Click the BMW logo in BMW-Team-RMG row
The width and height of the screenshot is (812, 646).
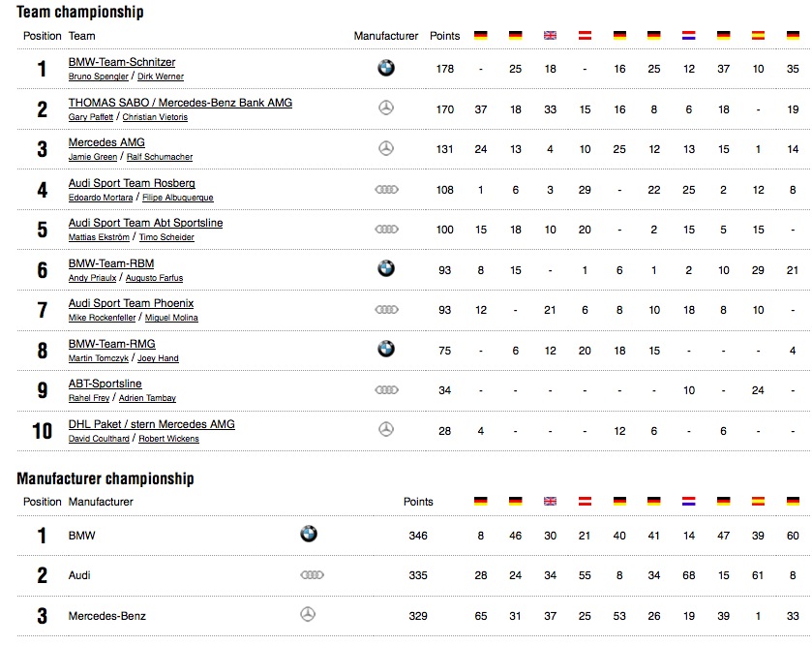tap(386, 349)
